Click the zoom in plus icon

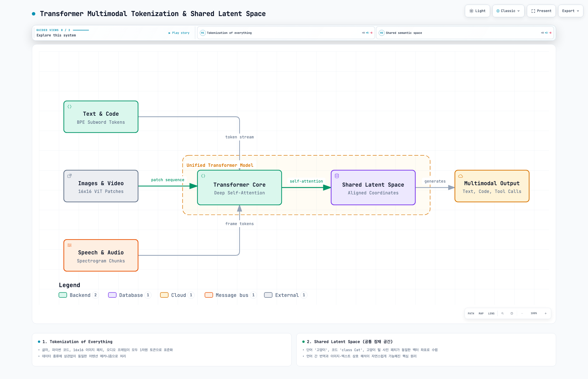(546, 314)
